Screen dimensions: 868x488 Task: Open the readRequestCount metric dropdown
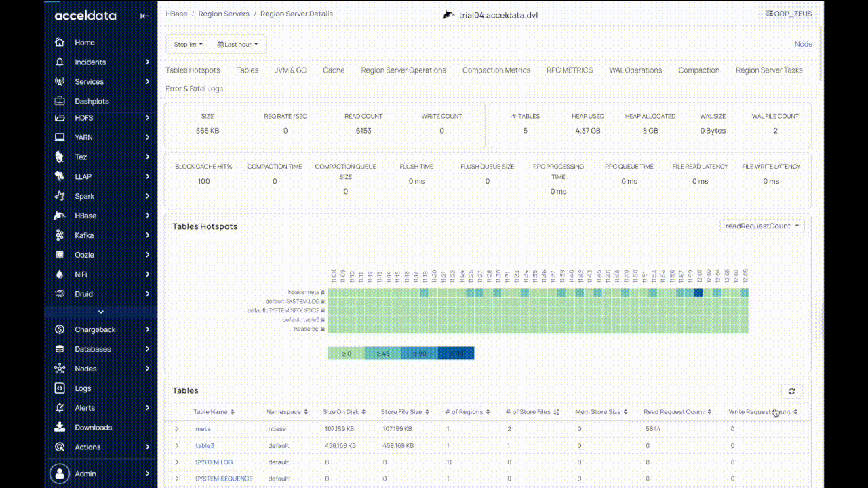762,226
